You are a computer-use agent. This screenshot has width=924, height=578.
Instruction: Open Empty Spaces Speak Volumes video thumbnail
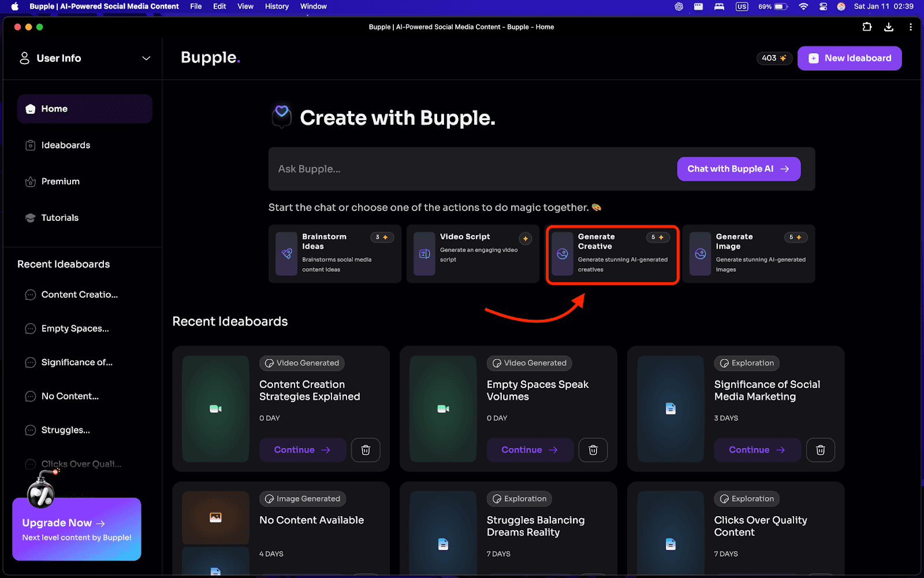[443, 409]
